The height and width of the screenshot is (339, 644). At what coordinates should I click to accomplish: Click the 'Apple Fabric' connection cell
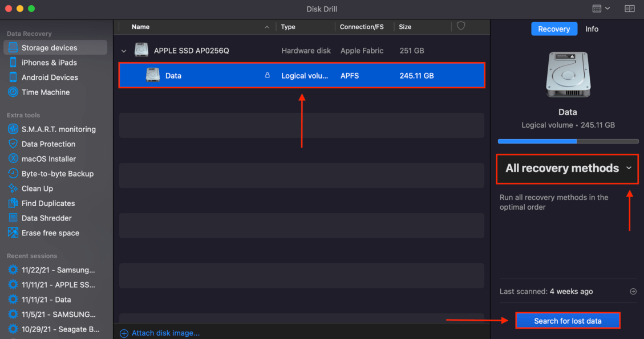362,51
